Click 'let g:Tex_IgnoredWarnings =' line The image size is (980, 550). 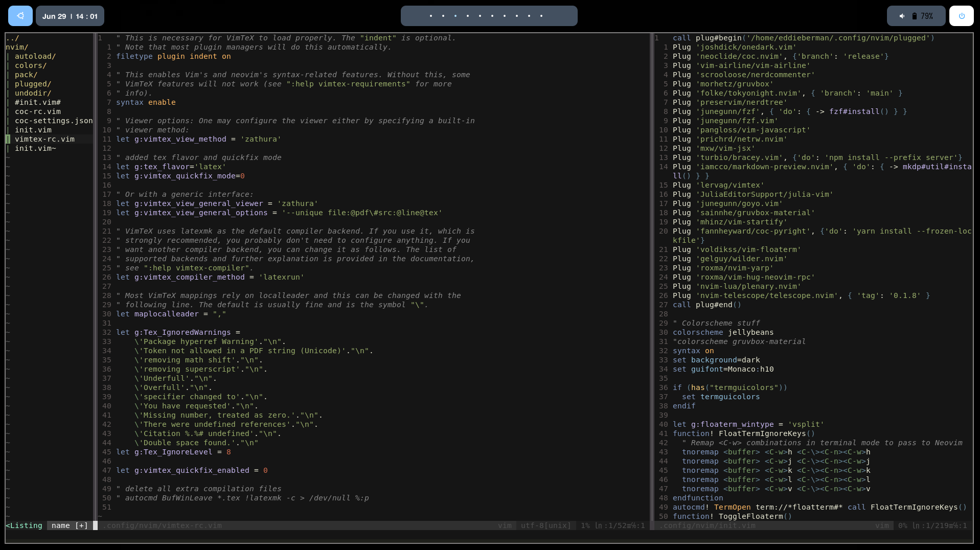point(178,332)
